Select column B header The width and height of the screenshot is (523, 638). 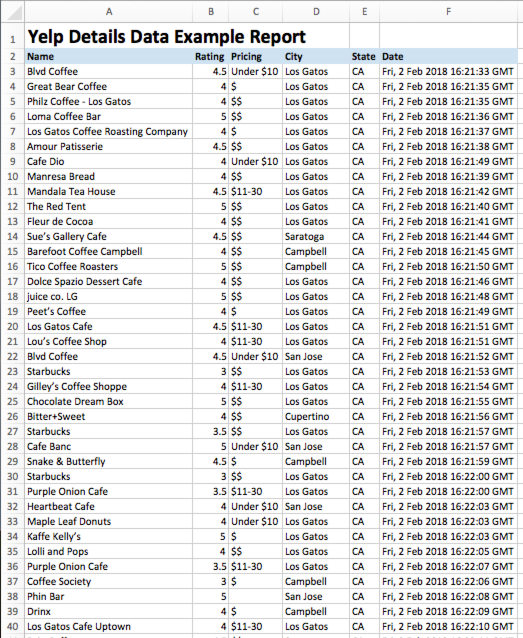tap(211, 12)
